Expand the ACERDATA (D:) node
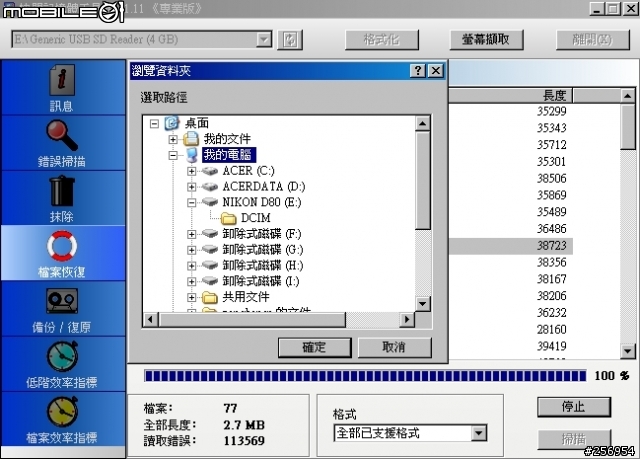640x459 pixels. tap(191, 187)
